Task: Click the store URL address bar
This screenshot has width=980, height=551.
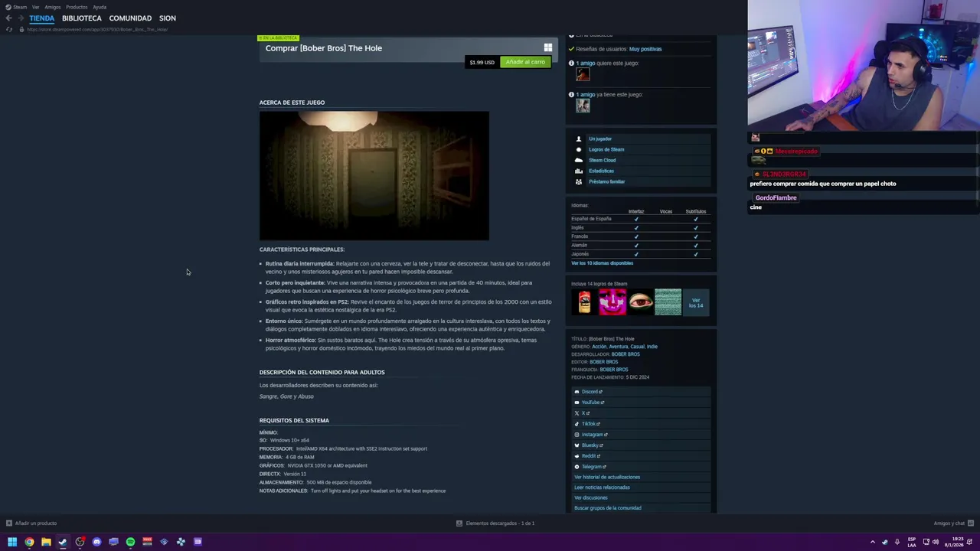Action: (x=97, y=29)
